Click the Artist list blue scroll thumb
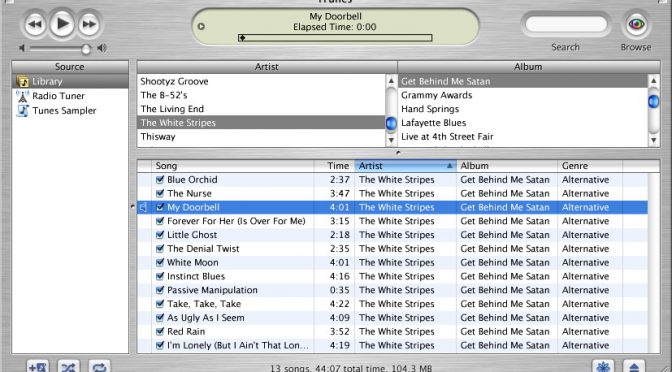 (x=391, y=123)
